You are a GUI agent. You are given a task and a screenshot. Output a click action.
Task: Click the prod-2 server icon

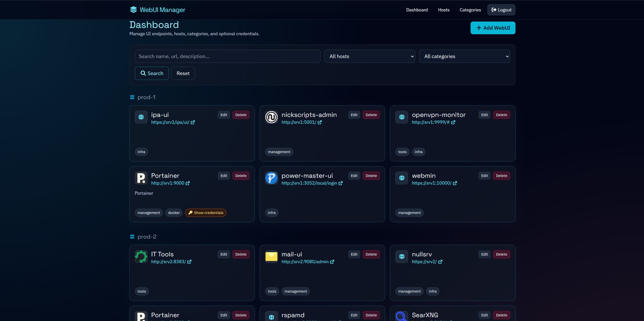point(132,237)
